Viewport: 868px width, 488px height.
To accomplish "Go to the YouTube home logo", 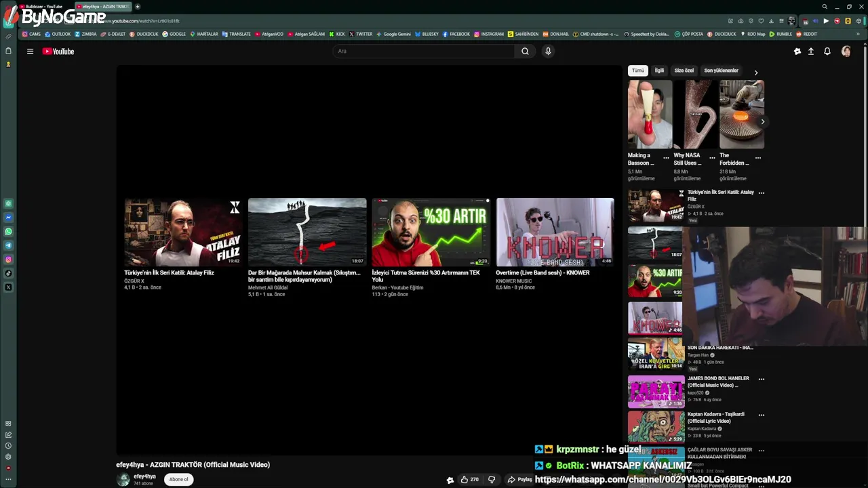I will [58, 52].
